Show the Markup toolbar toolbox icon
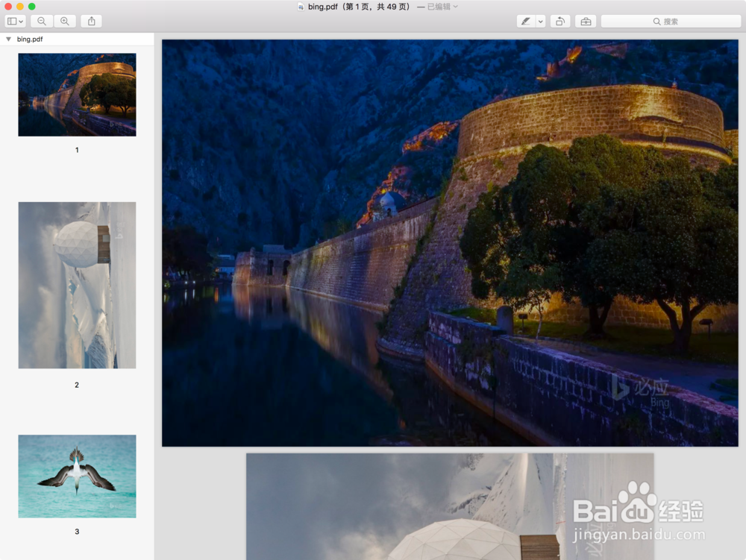746x560 pixels. 586,22
